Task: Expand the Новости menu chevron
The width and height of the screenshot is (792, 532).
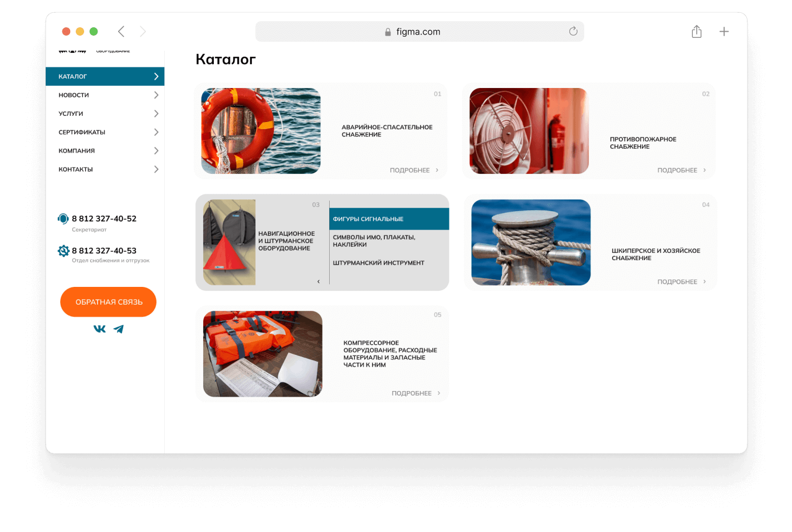Action: [x=156, y=95]
